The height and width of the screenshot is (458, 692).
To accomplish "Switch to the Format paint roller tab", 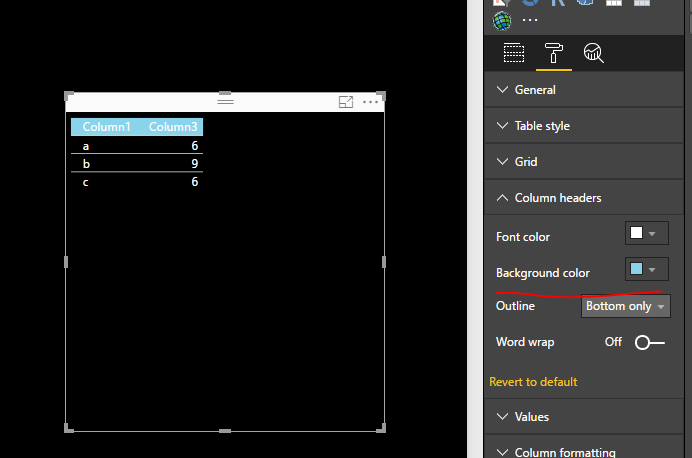I will click(554, 53).
